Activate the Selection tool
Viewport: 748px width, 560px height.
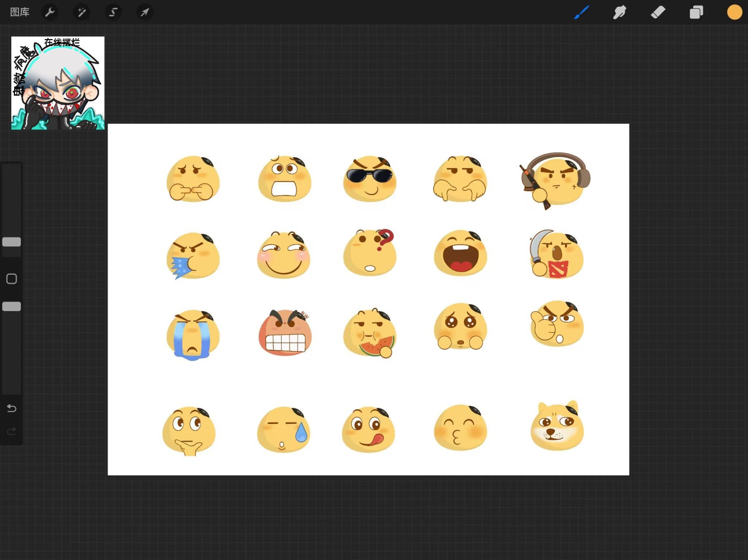(113, 12)
